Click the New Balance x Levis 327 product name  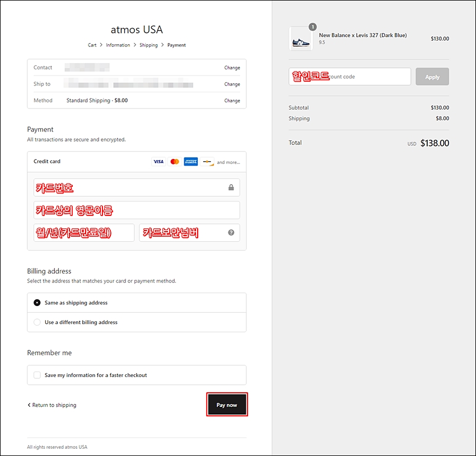[363, 35]
